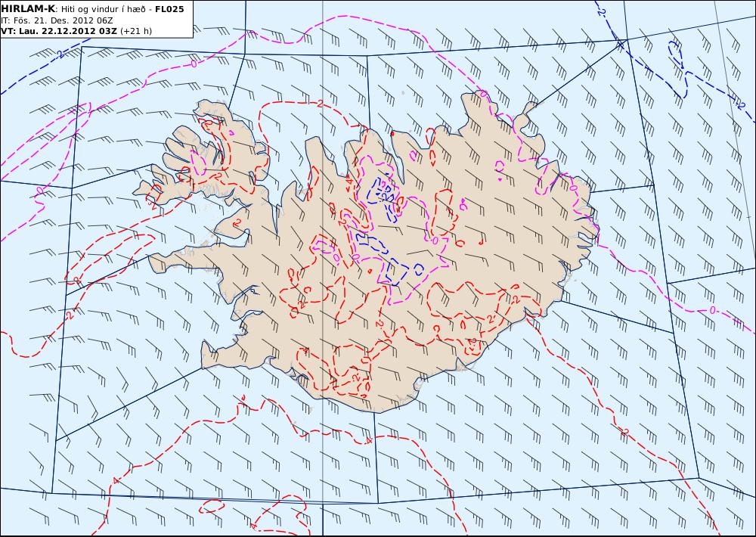The image size is (756, 537).
Task: Click the 'VT: Lau. 22.12.2012 03Z' valid time
Action: (x=59, y=31)
